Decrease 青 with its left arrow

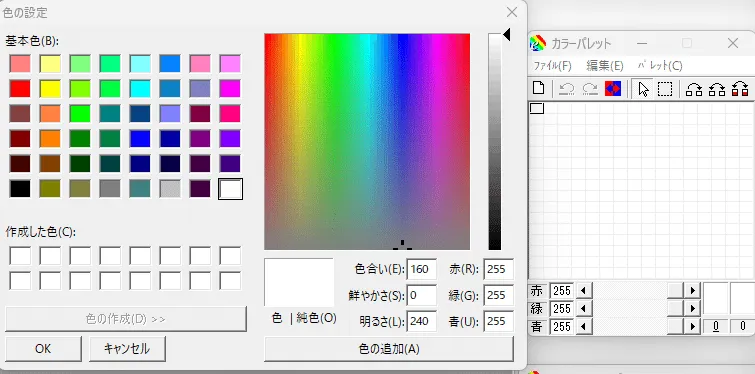pyautogui.click(x=584, y=326)
